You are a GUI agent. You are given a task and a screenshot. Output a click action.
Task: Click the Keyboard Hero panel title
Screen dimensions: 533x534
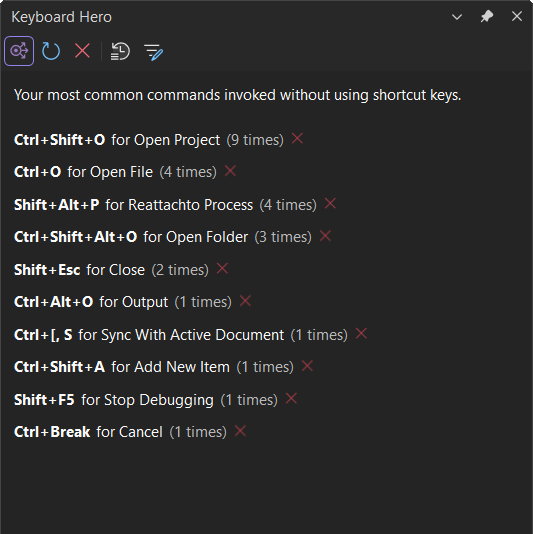click(x=61, y=17)
